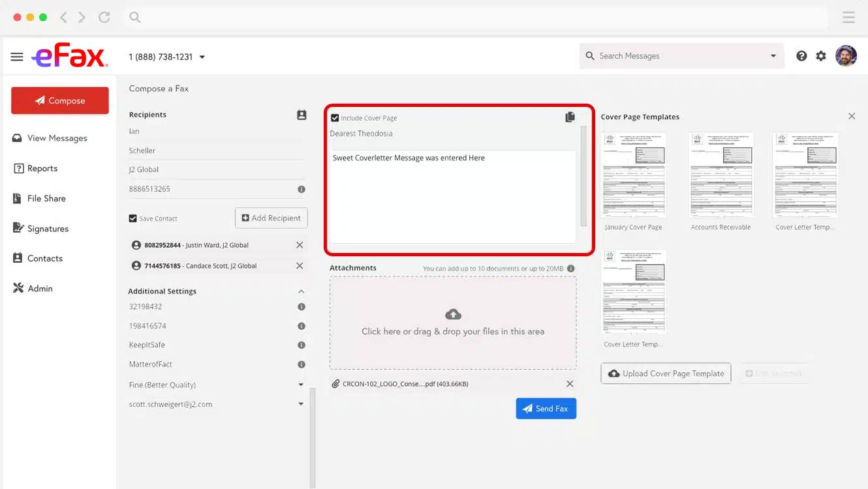Screen dimensions: 868x489
Task: Click the copy icon on the cover page panel
Action: (569, 117)
